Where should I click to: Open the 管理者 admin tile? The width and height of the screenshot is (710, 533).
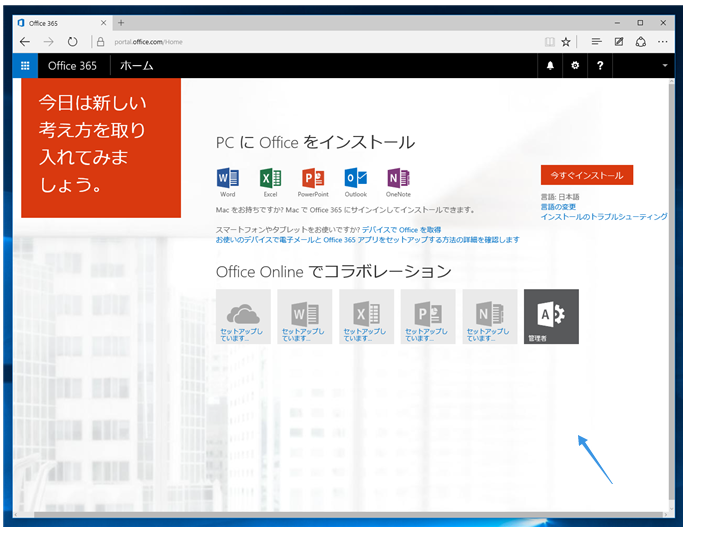click(551, 317)
